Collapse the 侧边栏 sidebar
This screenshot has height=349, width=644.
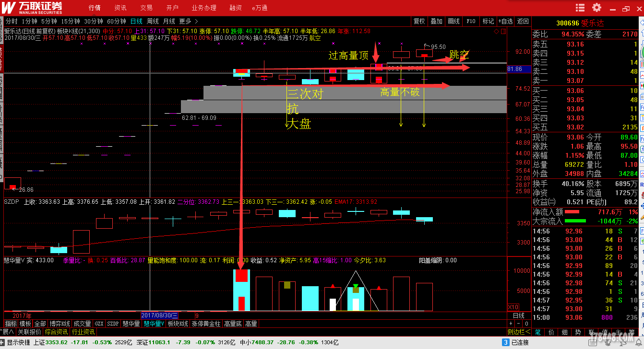pyautogui.click(x=519, y=332)
